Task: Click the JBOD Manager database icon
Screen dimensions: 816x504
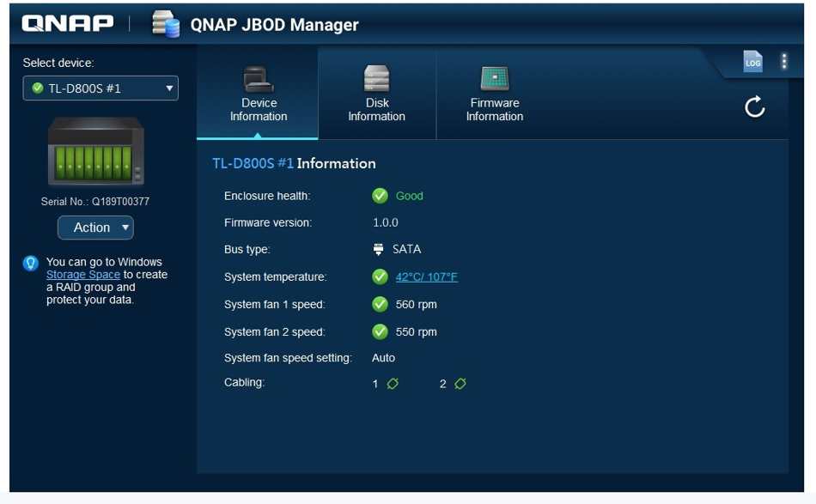Action: click(x=166, y=24)
